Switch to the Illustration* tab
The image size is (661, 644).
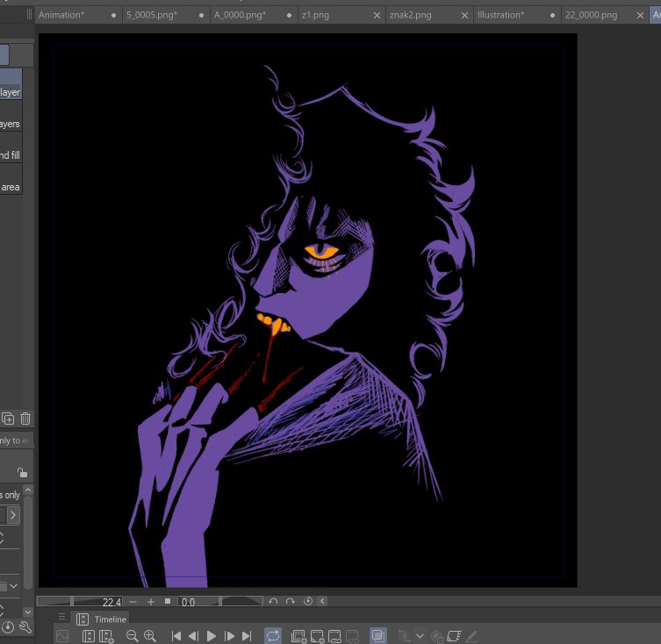(x=517, y=15)
